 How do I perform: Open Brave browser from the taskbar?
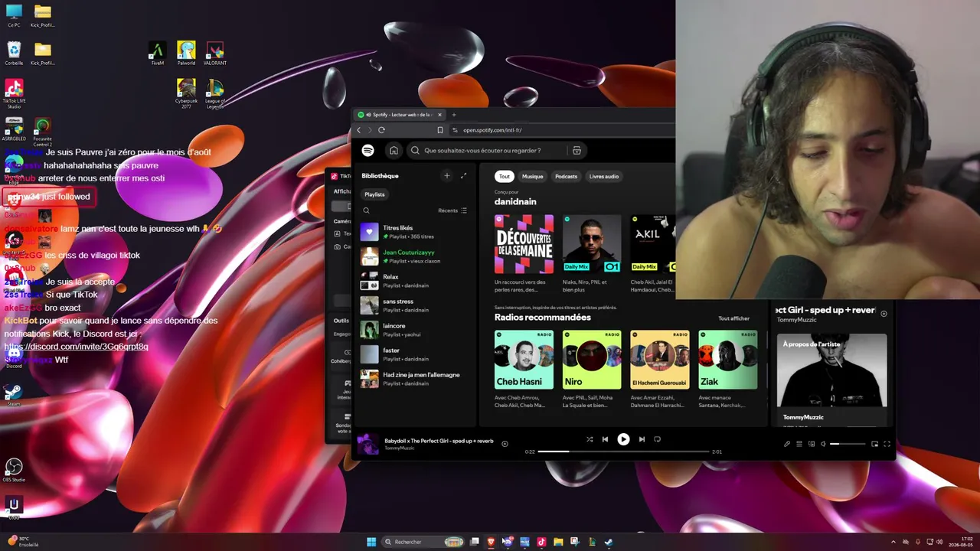(491, 542)
